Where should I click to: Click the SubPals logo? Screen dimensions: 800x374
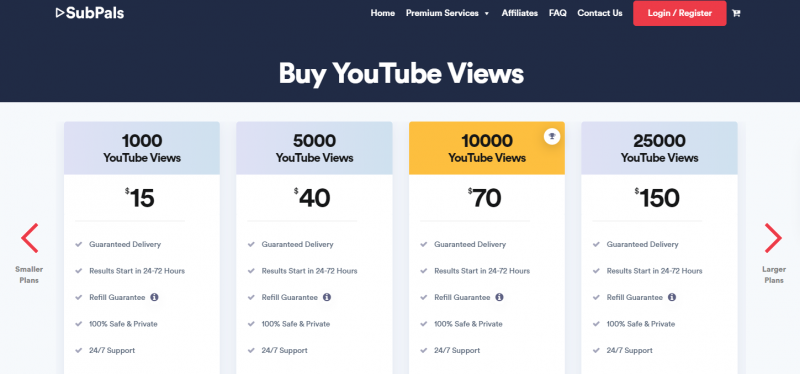click(x=90, y=13)
